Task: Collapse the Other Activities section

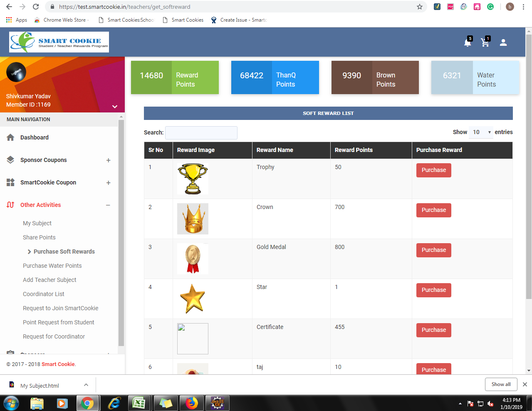Action: coord(108,205)
